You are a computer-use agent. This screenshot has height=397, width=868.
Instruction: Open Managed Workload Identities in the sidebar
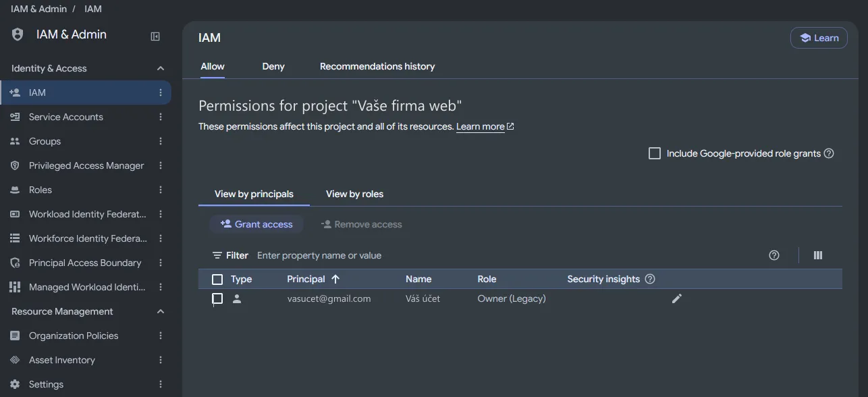click(87, 287)
